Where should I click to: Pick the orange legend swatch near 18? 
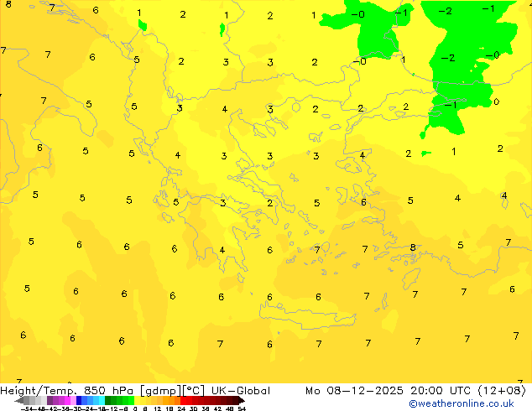(172, 400)
